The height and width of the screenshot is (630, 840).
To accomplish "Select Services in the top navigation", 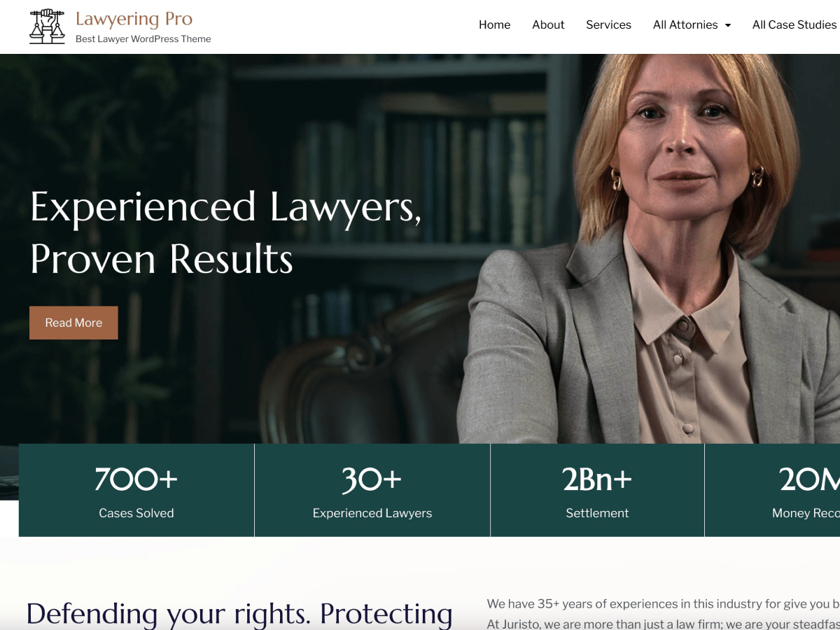I will pos(608,24).
